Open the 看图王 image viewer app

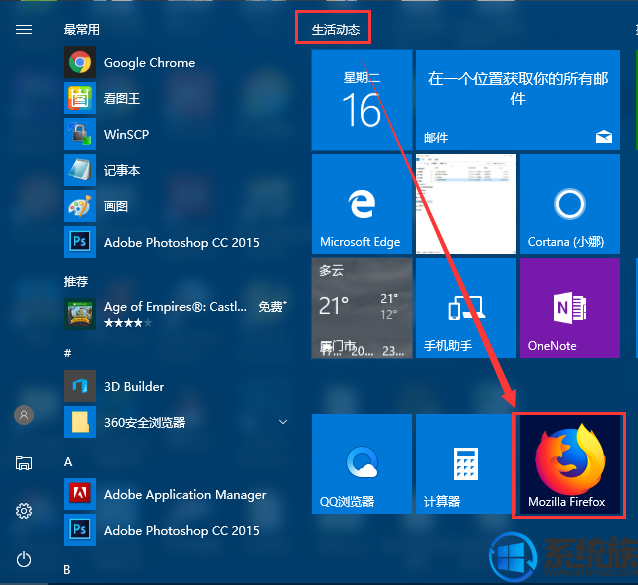(177, 98)
